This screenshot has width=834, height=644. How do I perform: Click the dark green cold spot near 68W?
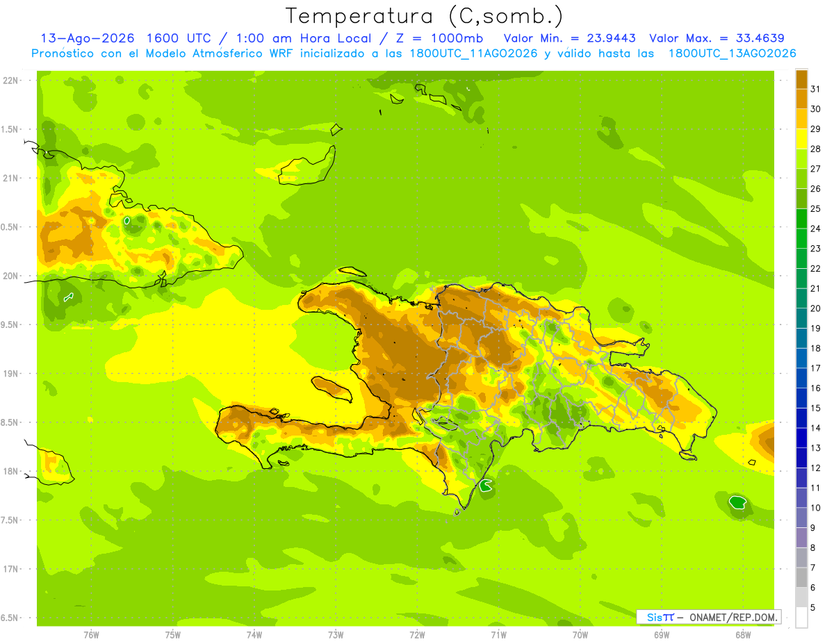737,502
